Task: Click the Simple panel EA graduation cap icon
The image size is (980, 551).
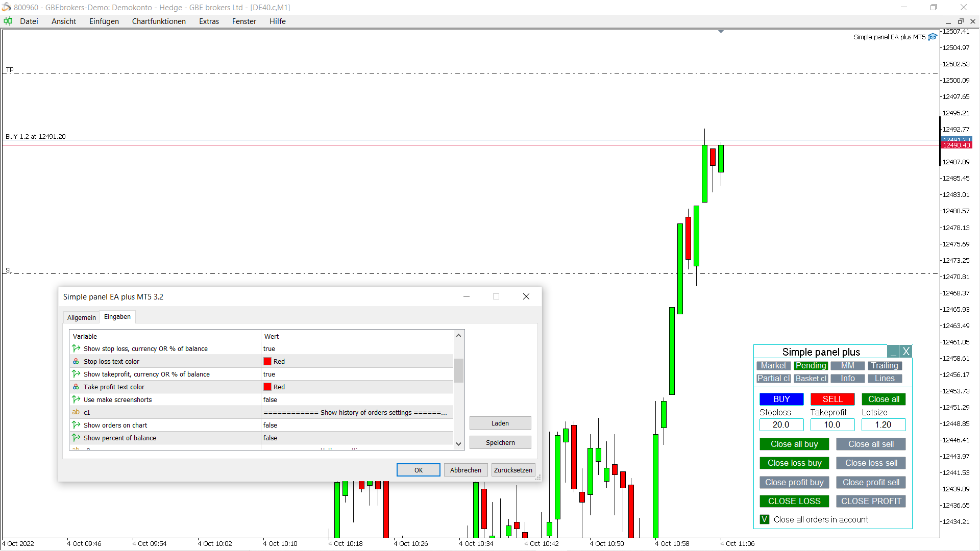Action: coord(933,37)
